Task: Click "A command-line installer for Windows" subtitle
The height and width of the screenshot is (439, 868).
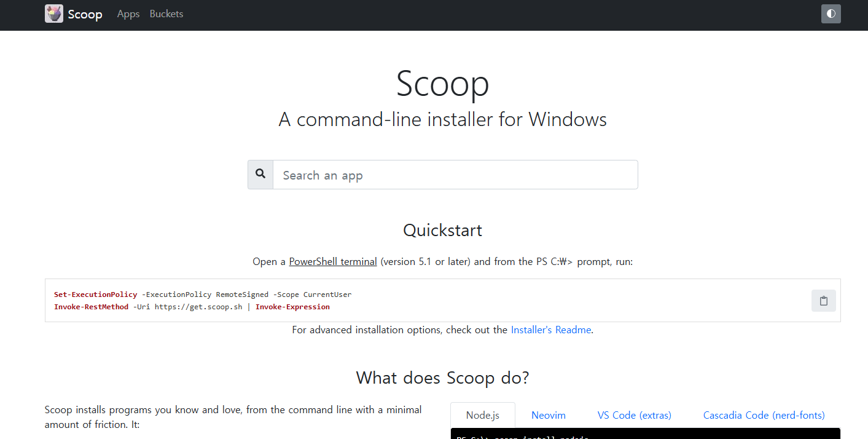Action: (x=442, y=119)
